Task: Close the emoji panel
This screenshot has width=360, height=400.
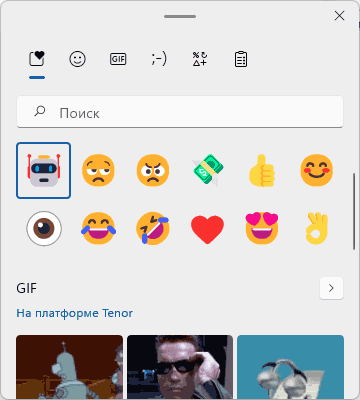Action: point(339,16)
